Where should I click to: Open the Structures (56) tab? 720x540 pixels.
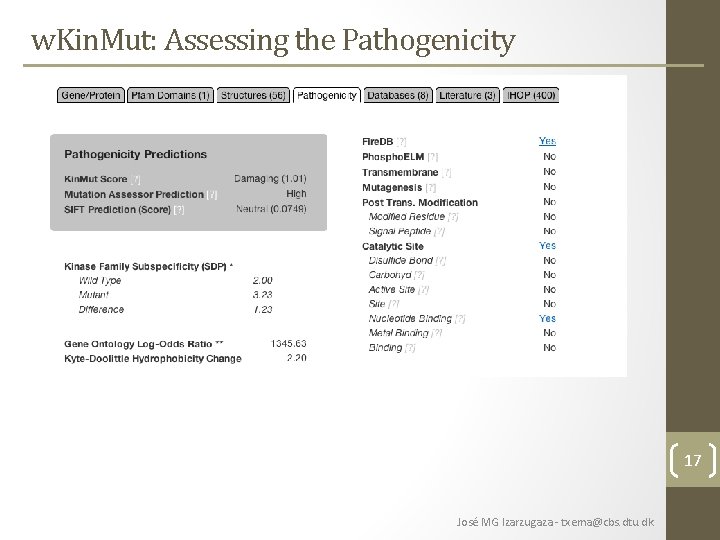253,95
